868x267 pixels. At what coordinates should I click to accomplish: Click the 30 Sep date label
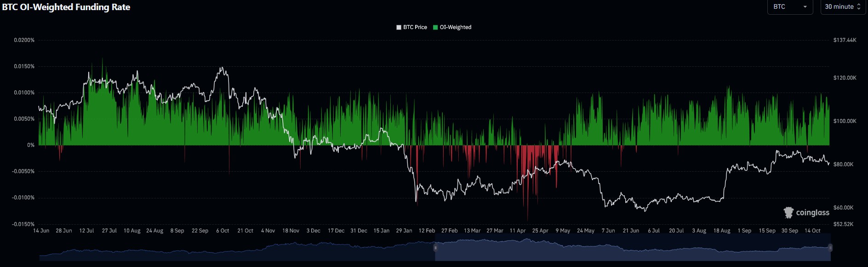point(790,231)
